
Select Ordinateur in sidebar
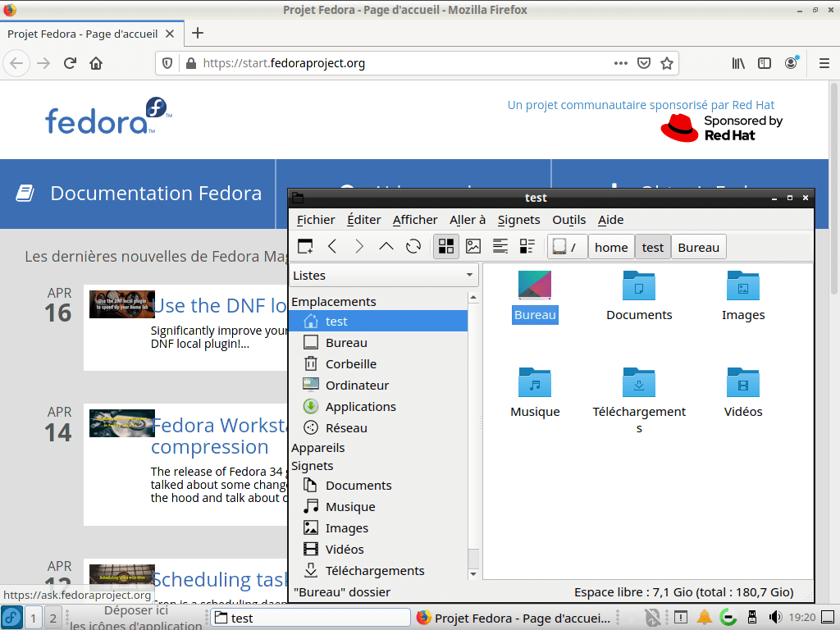[378, 386]
